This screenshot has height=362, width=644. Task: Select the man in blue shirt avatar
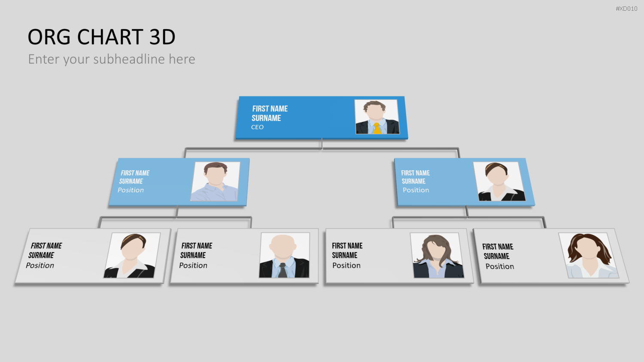click(x=215, y=181)
